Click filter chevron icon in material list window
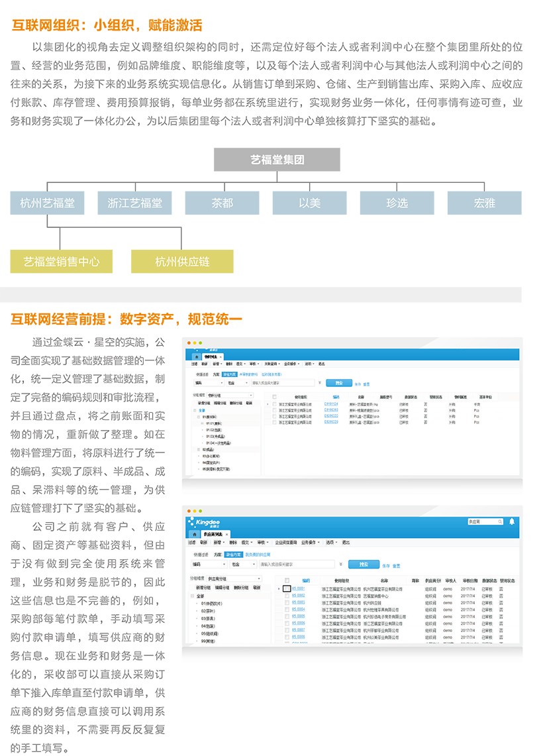543x756 pixels. click(319, 382)
